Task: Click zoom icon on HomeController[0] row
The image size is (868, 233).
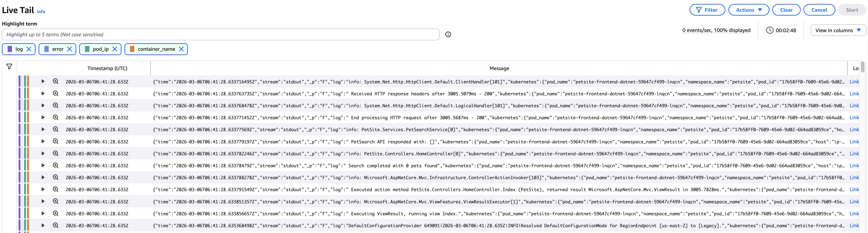Action: point(56,153)
